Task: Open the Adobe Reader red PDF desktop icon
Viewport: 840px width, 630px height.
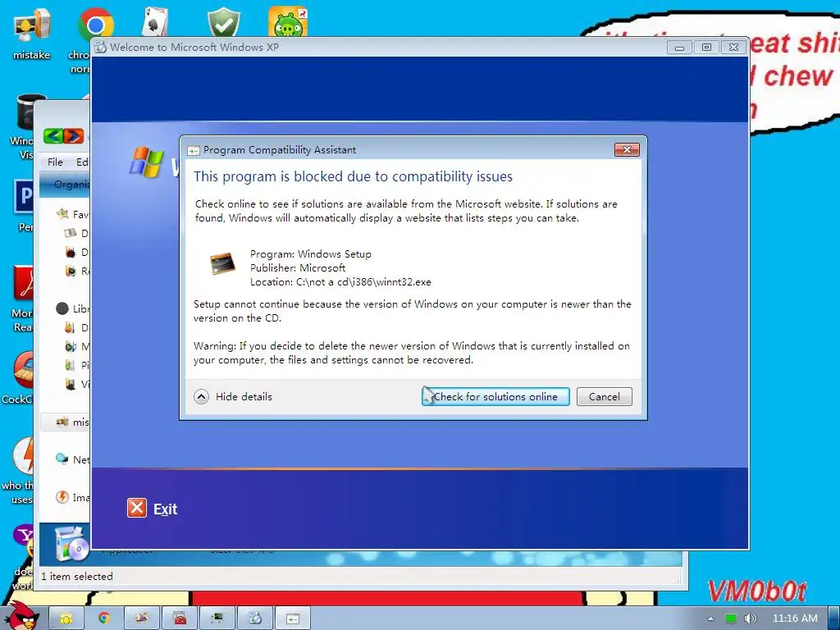Action: tap(24, 284)
